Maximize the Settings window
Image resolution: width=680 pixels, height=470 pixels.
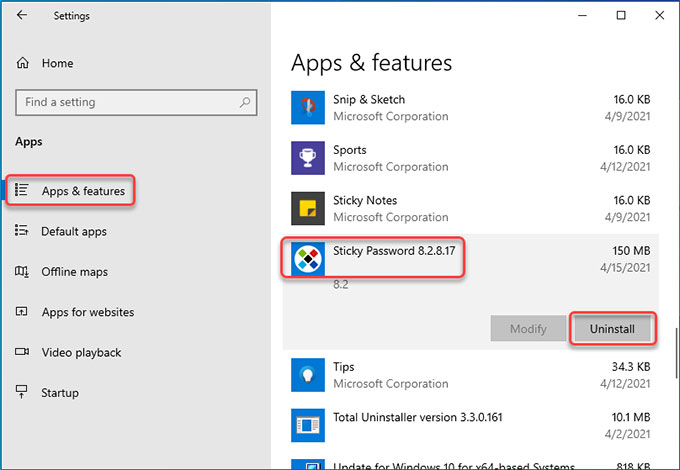(x=621, y=15)
